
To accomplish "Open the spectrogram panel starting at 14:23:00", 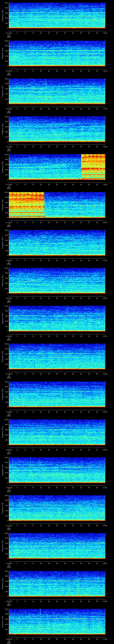I will 57,356.
